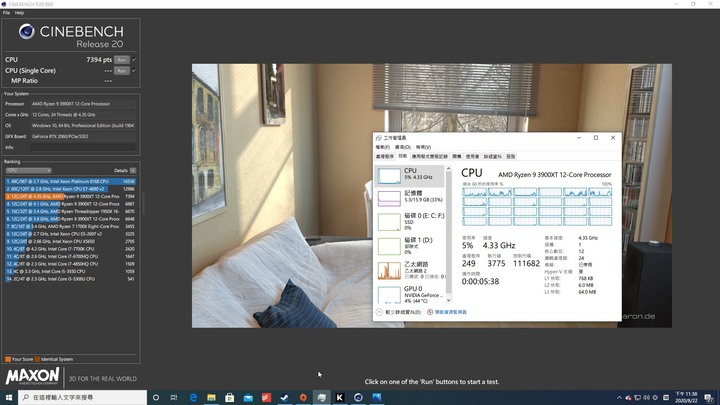The image size is (720, 405).
Task: Open the Ranking CPU dropdown
Action: (28, 170)
